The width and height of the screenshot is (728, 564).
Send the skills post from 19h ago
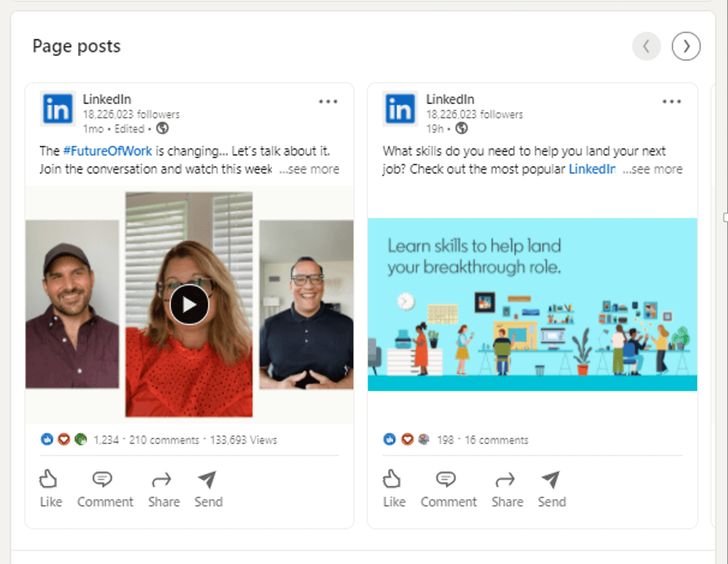(551, 489)
